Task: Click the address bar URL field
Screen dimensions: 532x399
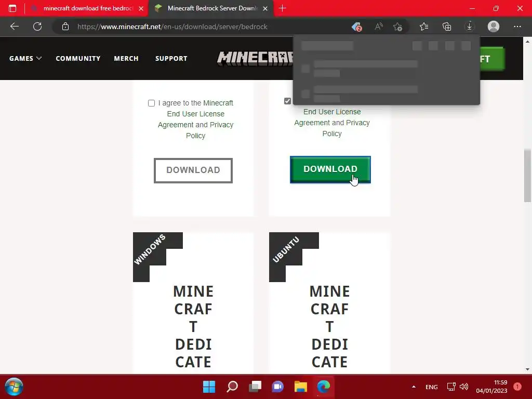Action: (172, 26)
